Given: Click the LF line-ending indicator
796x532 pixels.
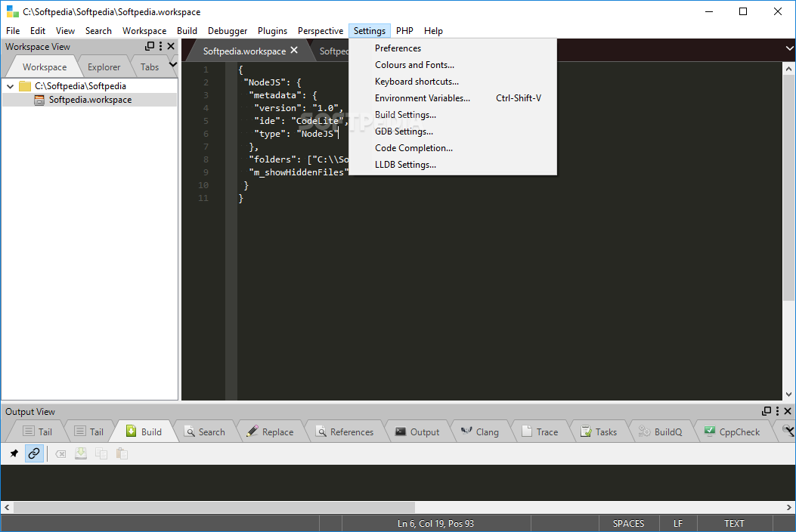Looking at the screenshot, I should pos(678,524).
